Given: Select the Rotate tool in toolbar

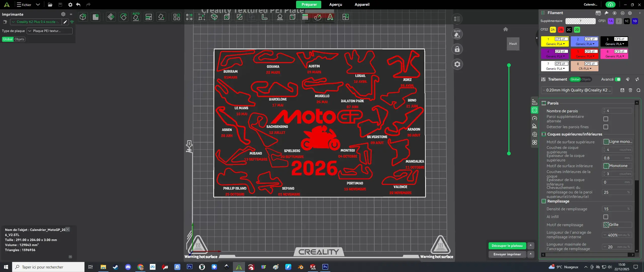Looking at the screenshot, I should [x=124, y=17].
